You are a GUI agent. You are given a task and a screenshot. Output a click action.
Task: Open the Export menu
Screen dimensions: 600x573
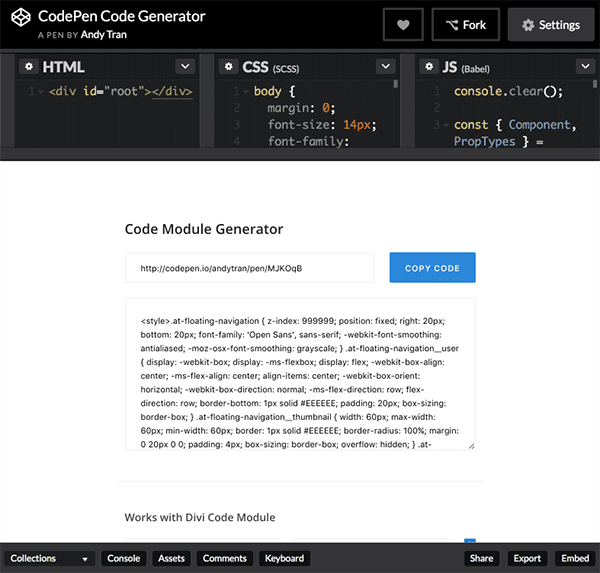click(527, 558)
